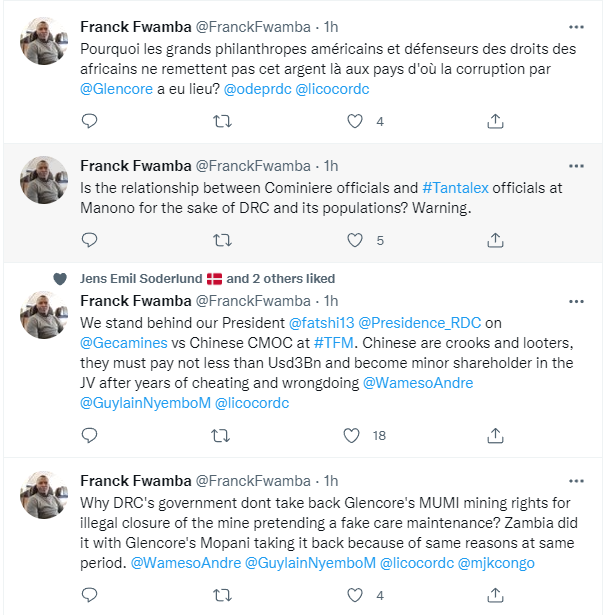Open more options on the Tantalex tweet

coord(576,166)
